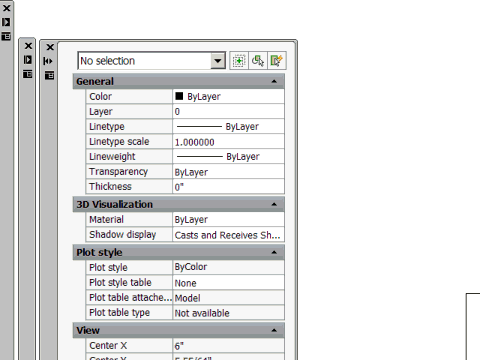This screenshot has width=480, height=360.
Task: Select the Transparency property label
Action: click(x=118, y=172)
